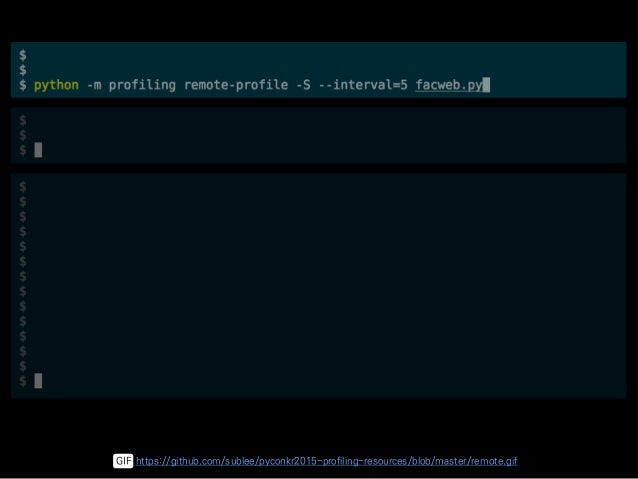Click the '-m' flag after python
The width and height of the screenshot is (638, 479).
click(94, 85)
